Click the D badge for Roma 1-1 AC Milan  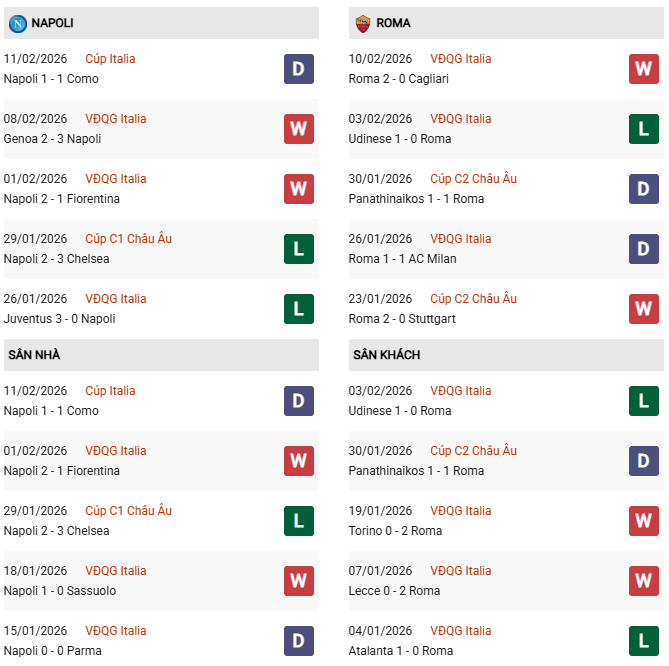(x=643, y=249)
